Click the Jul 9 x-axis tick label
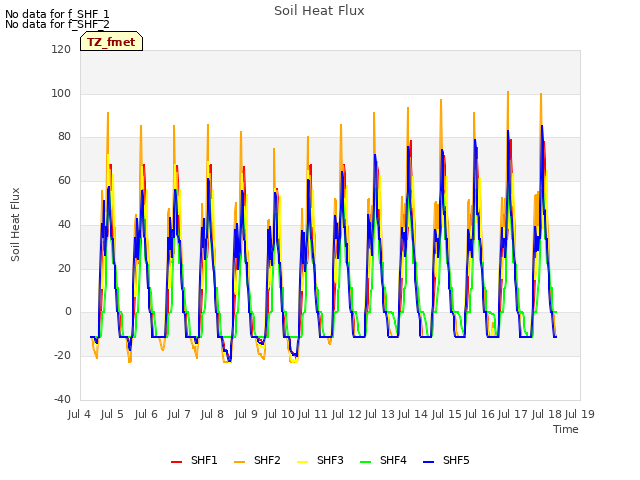Viewport: 640px width, 480px height. (246, 414)
